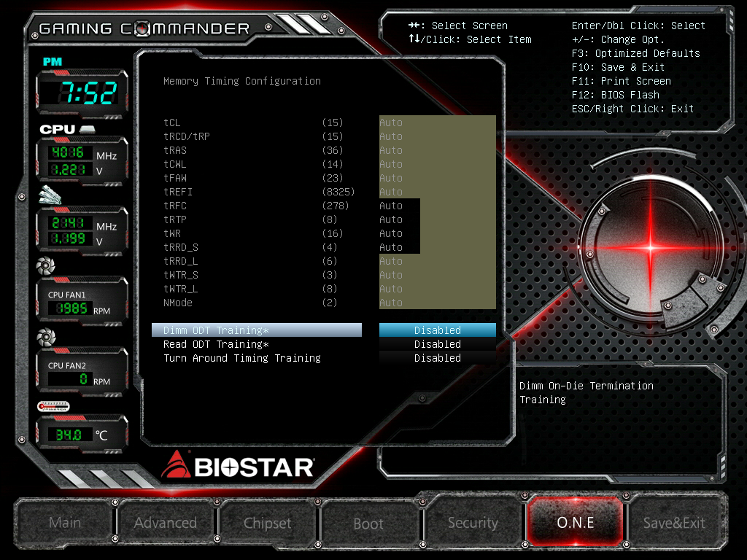Open Read ODT Training Disabled dropdown
The width and height of the screenshot is (747, 560).
tap(438, 344)
